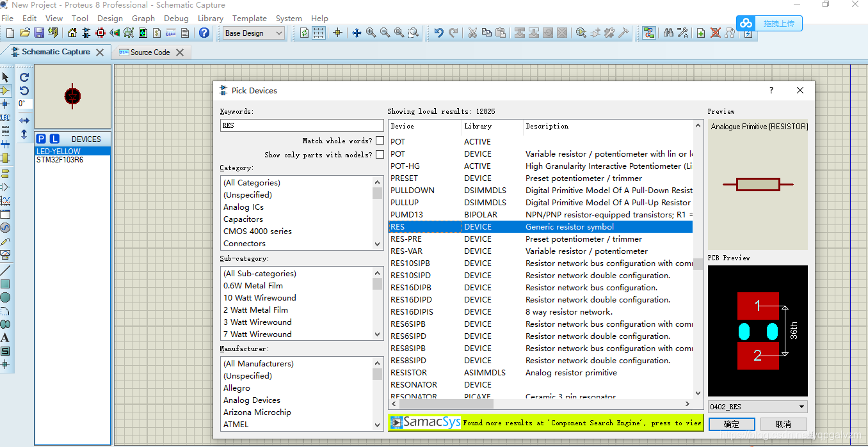Click the Save Project floppy icon
The image size is (868, 447).
(39, 33)
